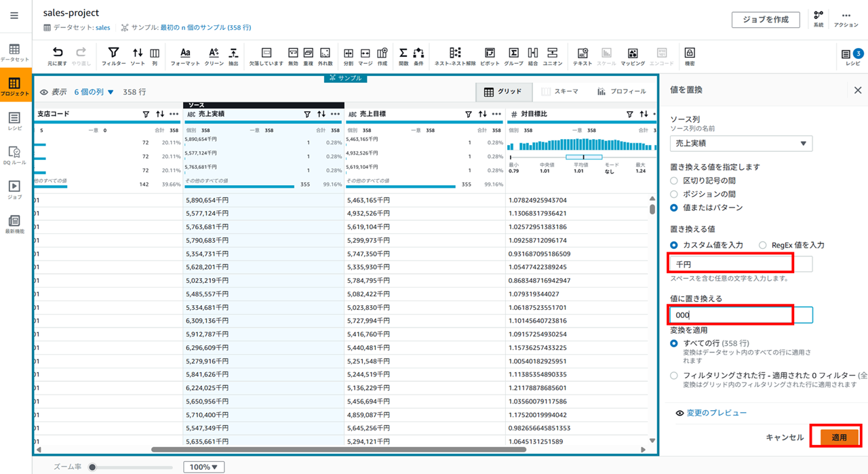Click the grid horizontal scrollbar
The width and height of the screenshot is (868, 474).
[x=338, y=449]
